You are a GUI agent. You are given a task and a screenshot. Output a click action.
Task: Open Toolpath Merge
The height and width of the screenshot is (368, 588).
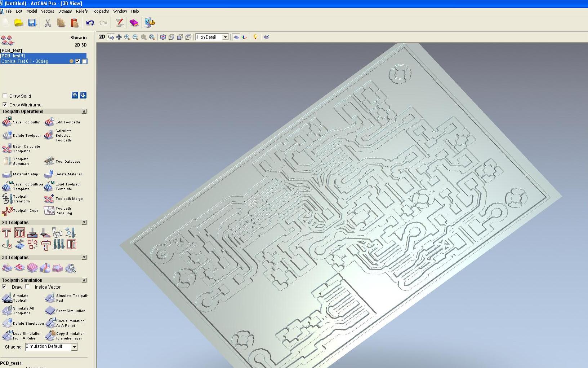pyautogui.click(x=63, y=199)
